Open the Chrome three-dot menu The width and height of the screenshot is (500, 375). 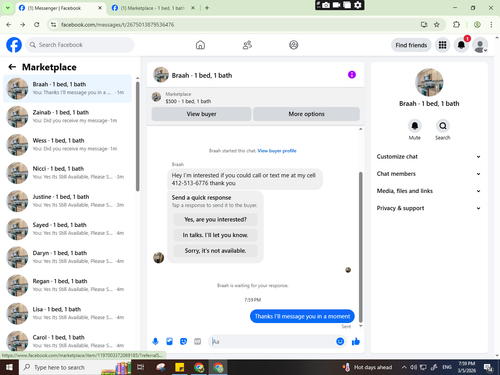pyautogui.click(x=491, y=25)
